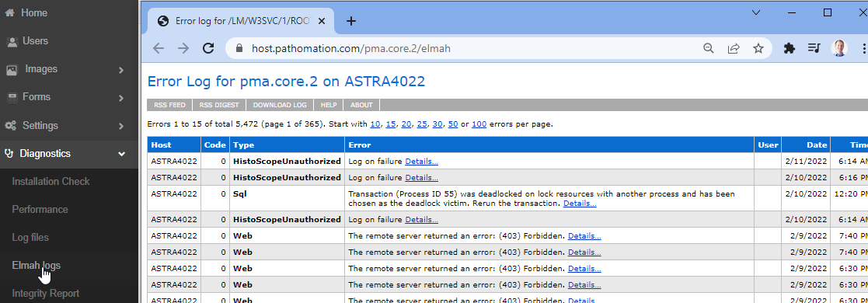Screen dimensions: 868x303
Task: Click the bookmark star icon
Action: (x=758, y=48)
